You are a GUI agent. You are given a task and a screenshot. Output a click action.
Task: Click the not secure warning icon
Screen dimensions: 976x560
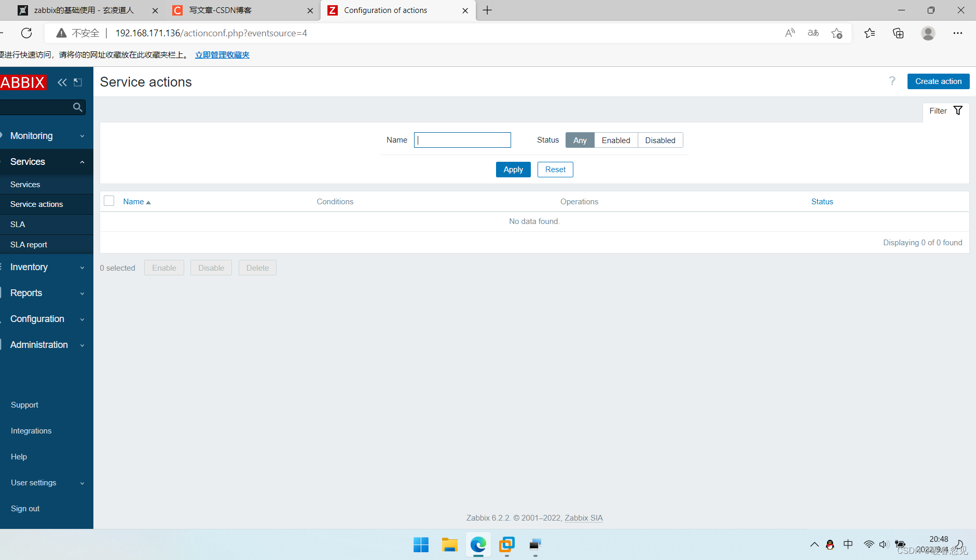(x=61, y=33)
